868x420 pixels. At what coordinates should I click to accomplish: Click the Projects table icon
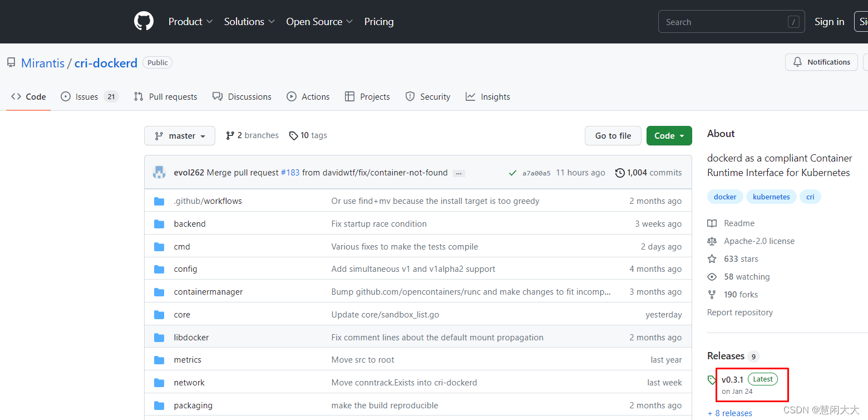[349, 96]
